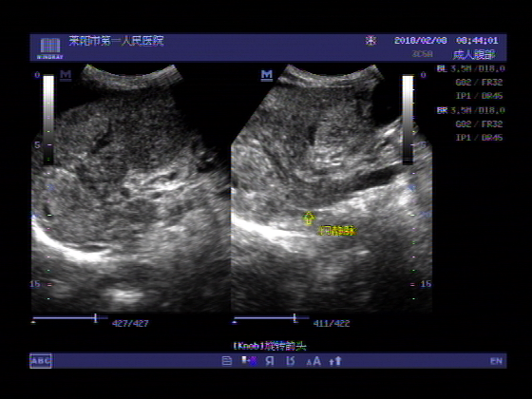The height and width of the screenshot is (399, 532).
Task: Click the time 08:44:01
Action: (x=477, y=40)
